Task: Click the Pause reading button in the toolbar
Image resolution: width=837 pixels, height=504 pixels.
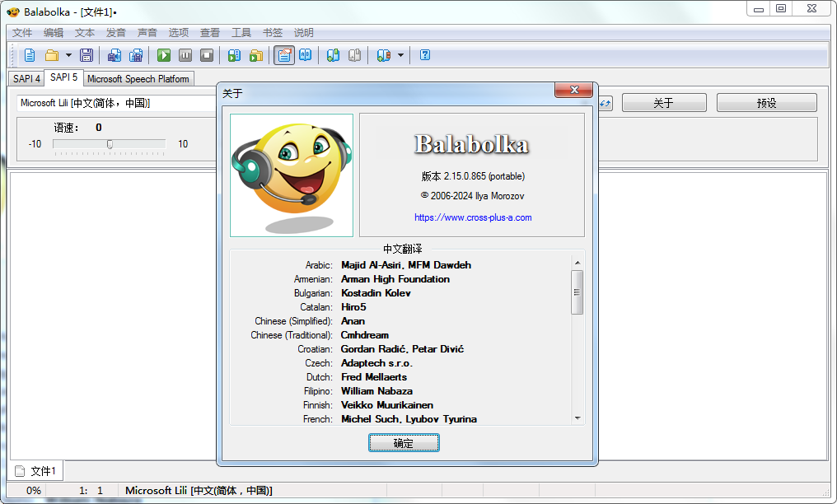Action: point(185,55)
